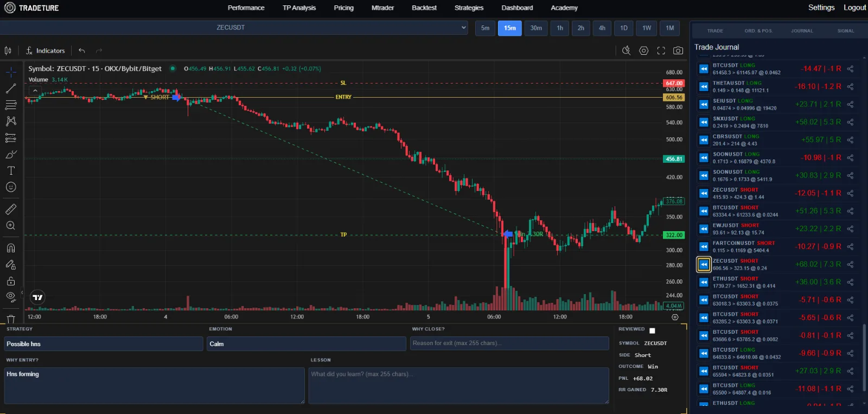This screenshot has height=414, width=868.
Task: Open the candlestick chart type selector
Action: coord(8,50)
